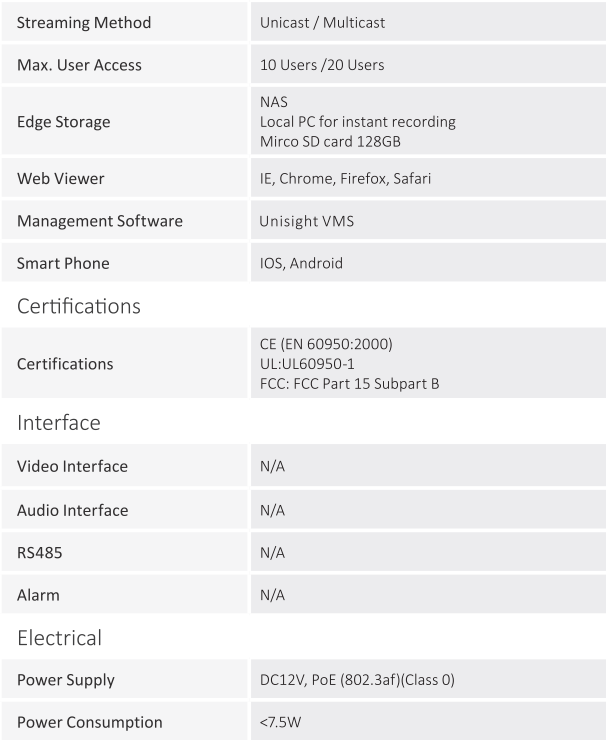
Task: Select the Edge Storage label
Action: 64,122
